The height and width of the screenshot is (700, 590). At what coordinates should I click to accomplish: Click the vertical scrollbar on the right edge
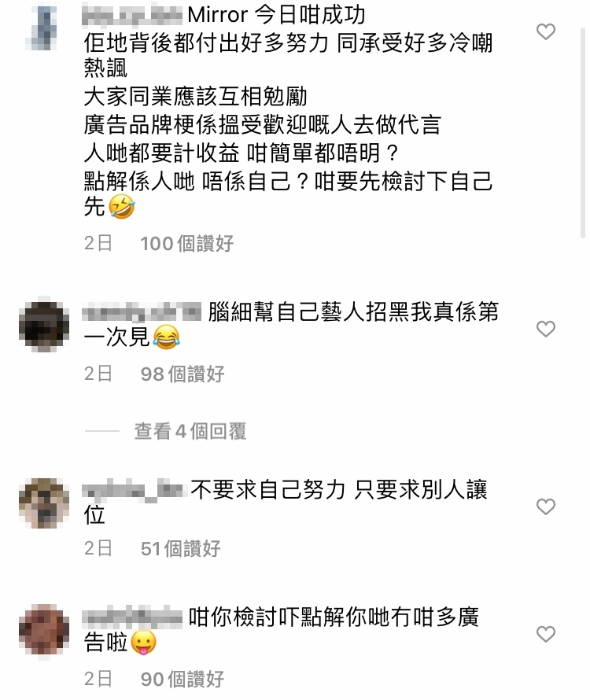coord(582,133)
